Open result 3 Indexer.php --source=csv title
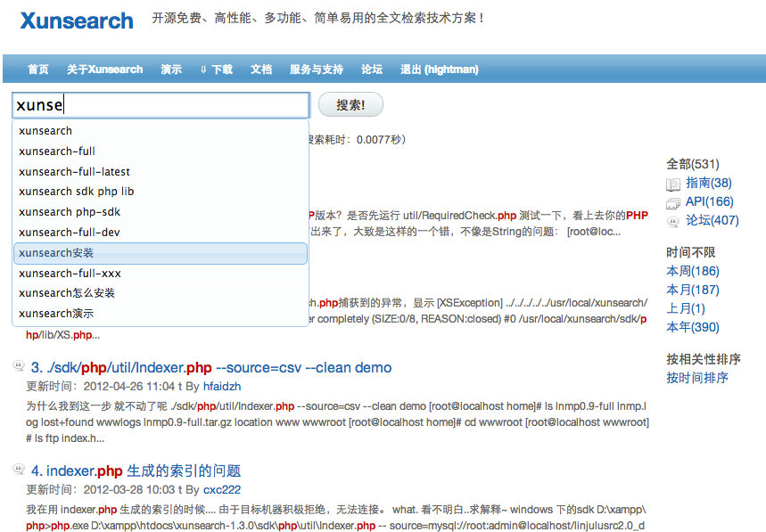This screenshot has width=766, height=532. pyautogui.click(x=211, y=367)
